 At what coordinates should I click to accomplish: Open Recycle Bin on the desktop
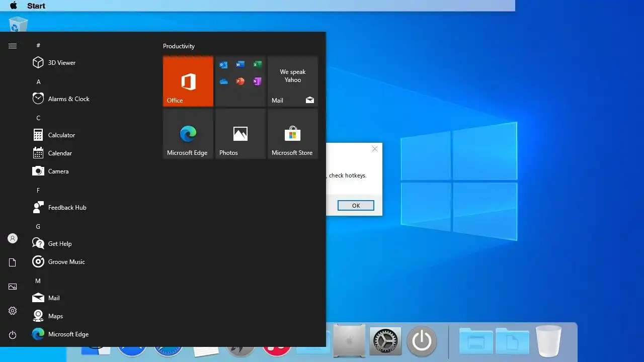click(19, 24)
